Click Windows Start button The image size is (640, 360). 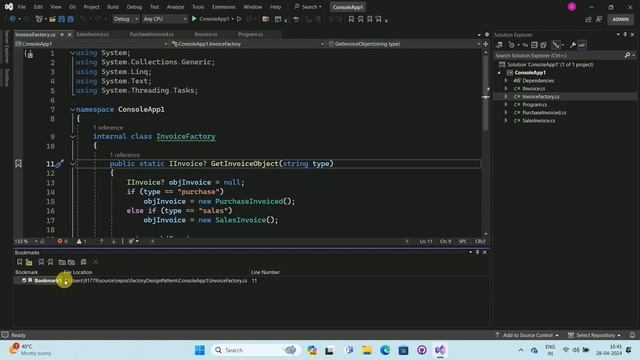(x=200, y=350)
